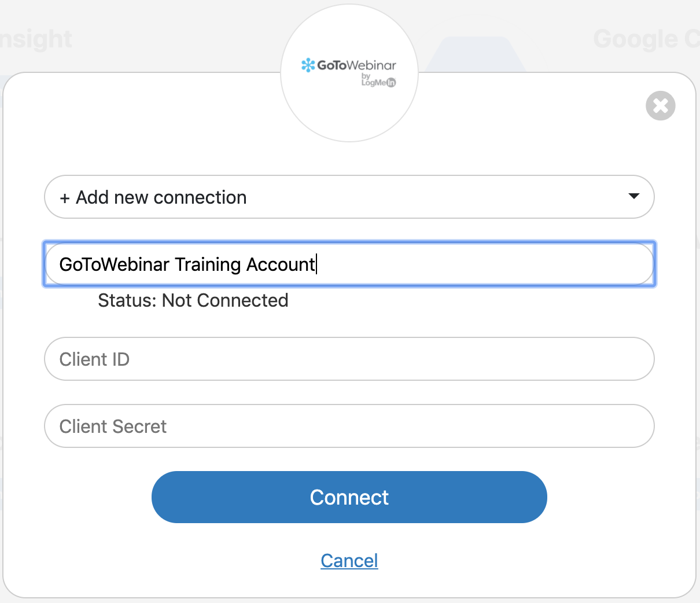Image resolution: width=700 pixels, height=603 pixels.
Task: Close the GoToWebinar connection dialog
Action: [660, 106]
